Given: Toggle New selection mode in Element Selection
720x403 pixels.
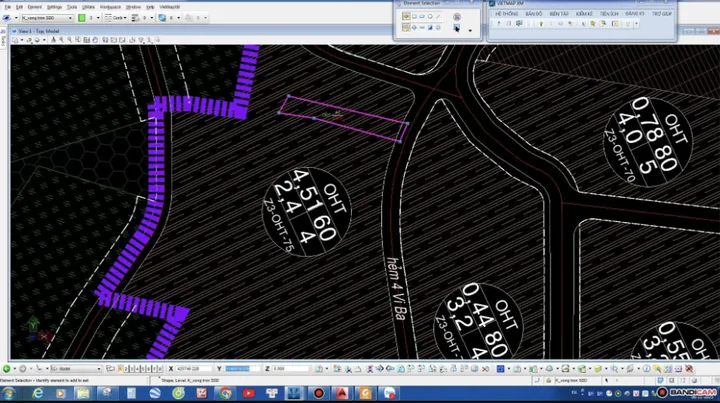Looking at the screenshot, I should pyautogui.click(x=405, y=28).
